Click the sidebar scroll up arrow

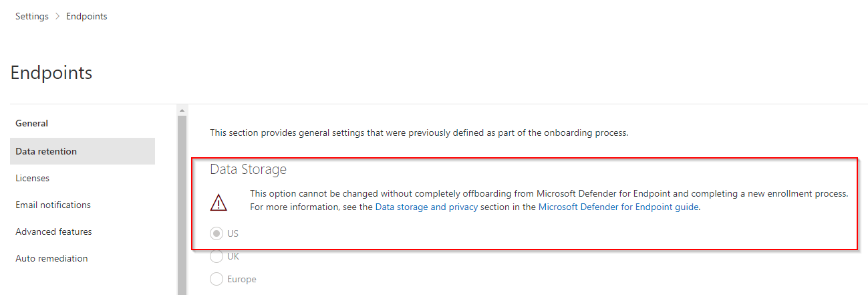(x=182, y=110)
